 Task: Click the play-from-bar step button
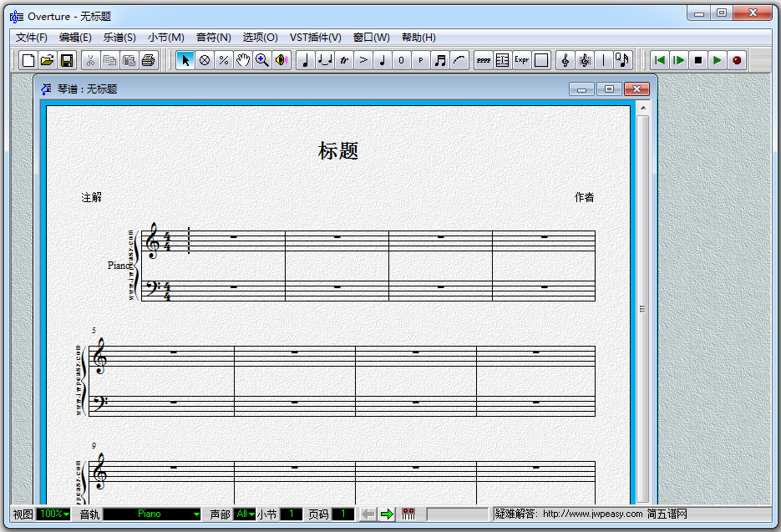click(679, 60)
